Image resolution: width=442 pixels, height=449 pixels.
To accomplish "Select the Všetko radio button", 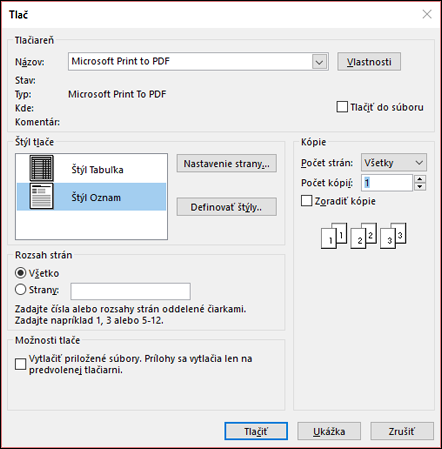I will click(21, 273).
